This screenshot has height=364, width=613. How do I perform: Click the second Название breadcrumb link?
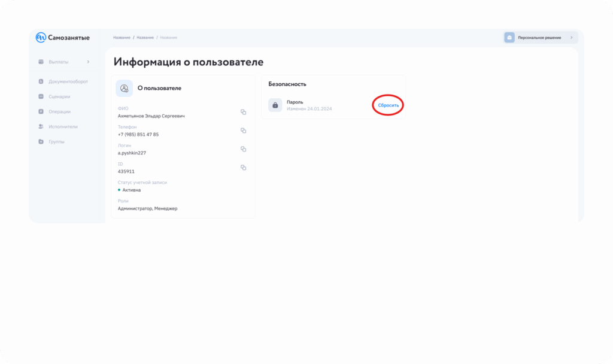point(145,38)
